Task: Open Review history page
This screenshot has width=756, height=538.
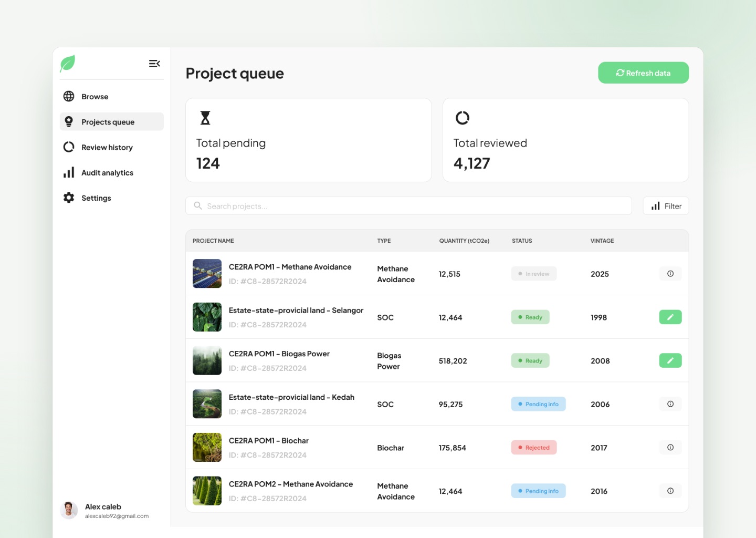Action: tap(112, 147)
